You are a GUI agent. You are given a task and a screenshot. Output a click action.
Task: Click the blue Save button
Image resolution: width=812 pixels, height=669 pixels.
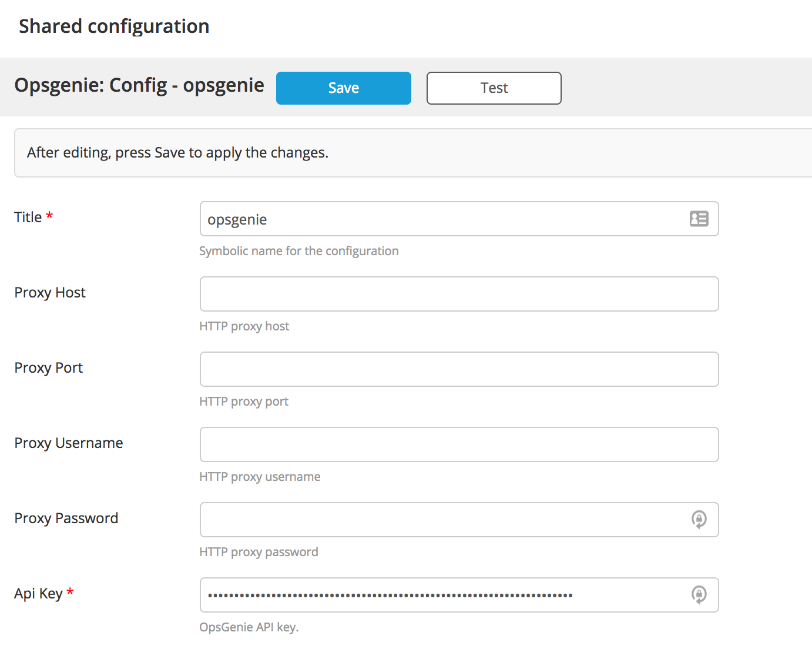coord(343,88)
